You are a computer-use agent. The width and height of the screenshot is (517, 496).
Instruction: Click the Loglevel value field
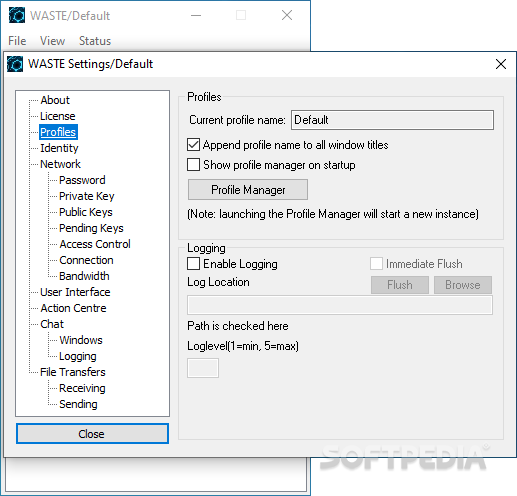pyautogui.click(x=203, y=368)
